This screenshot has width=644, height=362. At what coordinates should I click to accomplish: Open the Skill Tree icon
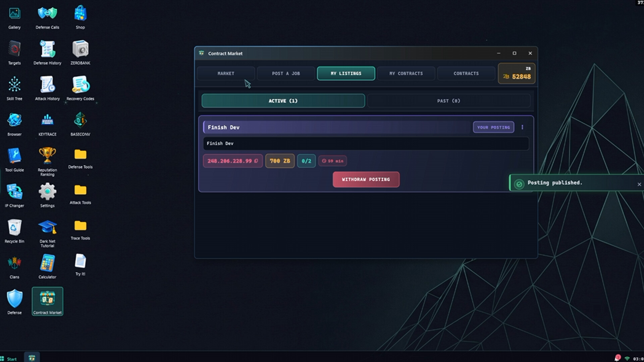point(14,88)
